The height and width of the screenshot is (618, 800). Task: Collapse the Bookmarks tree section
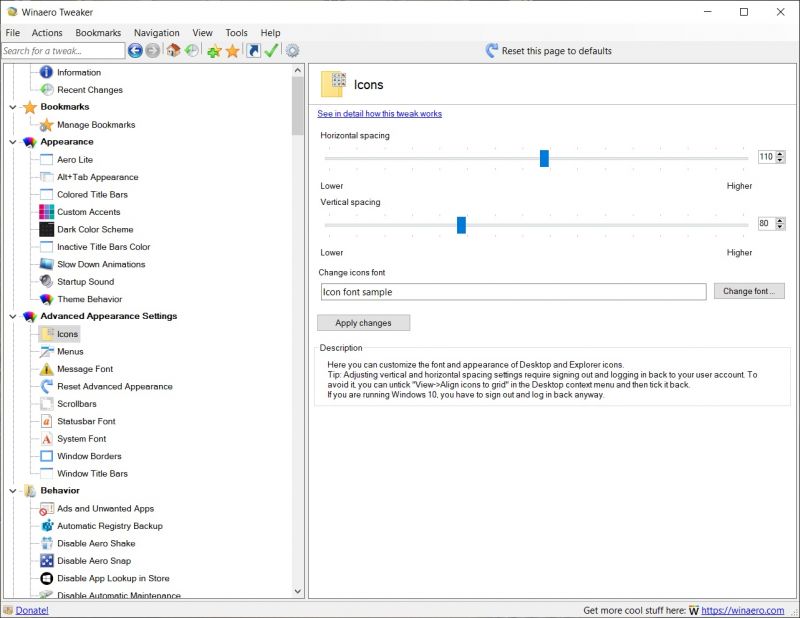point(13,107)
